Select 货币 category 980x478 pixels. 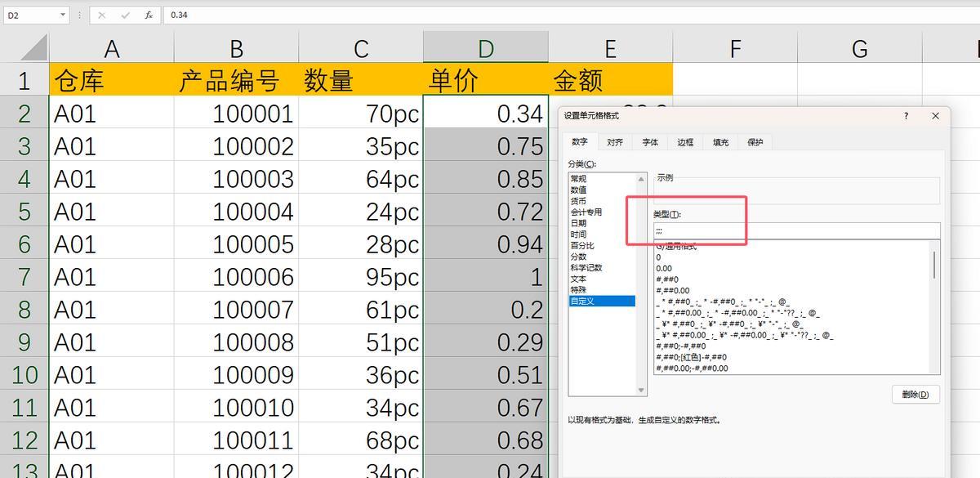coord(602,201)
